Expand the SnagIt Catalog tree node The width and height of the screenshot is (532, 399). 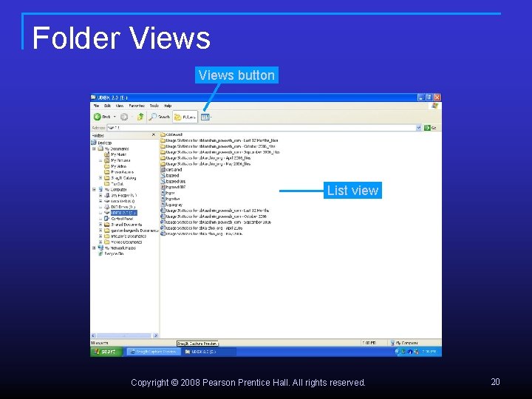[100, 178]
